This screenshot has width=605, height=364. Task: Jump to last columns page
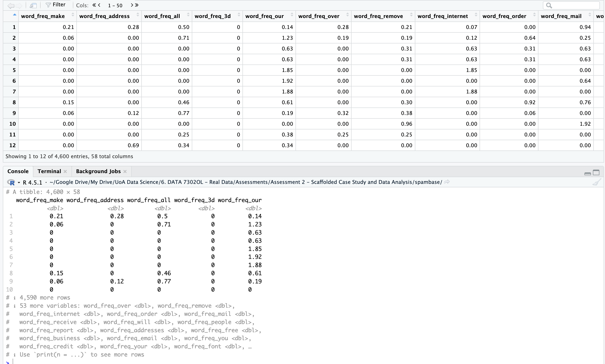[137, 5]
